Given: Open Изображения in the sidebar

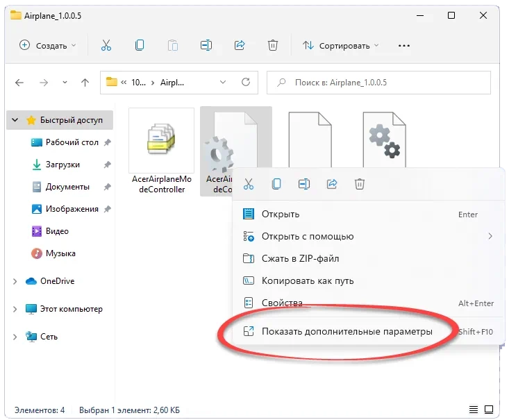Looking at the screenshot, I should [72, 209].
